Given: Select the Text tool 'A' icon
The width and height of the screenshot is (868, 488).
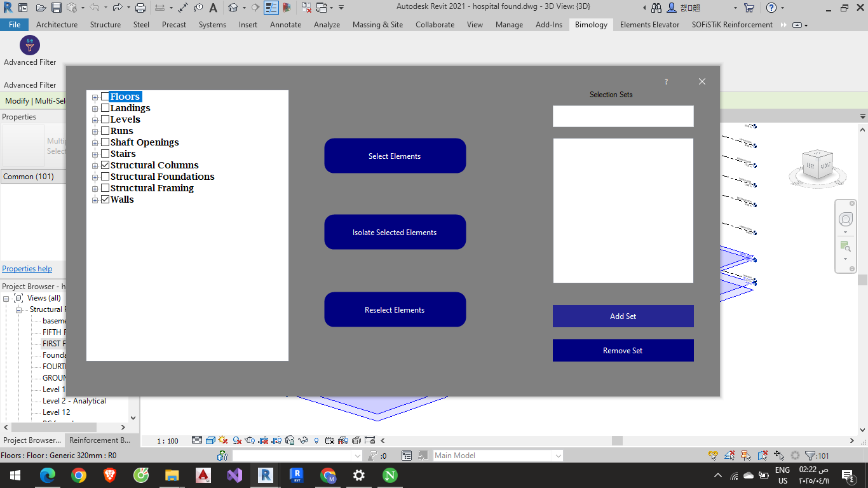Looking at the screenshot, I should tap(213, 8).
